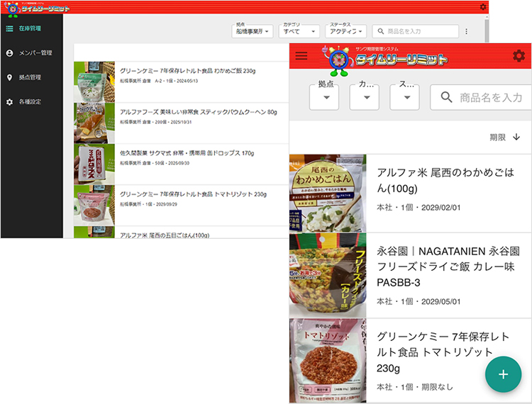Image resolution: width=532 pixels, height=404 pixels.
Task: Open 佐久間製菓 サクマ式 缶ドロップス 170g row
Action: (x=181, y=164)
